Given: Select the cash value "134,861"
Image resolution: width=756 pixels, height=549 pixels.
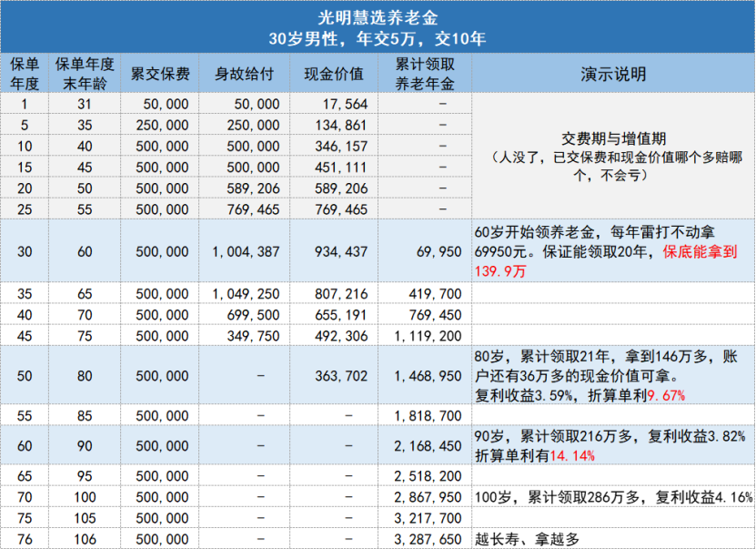Looking at the screenshot, I should [341, 125].
